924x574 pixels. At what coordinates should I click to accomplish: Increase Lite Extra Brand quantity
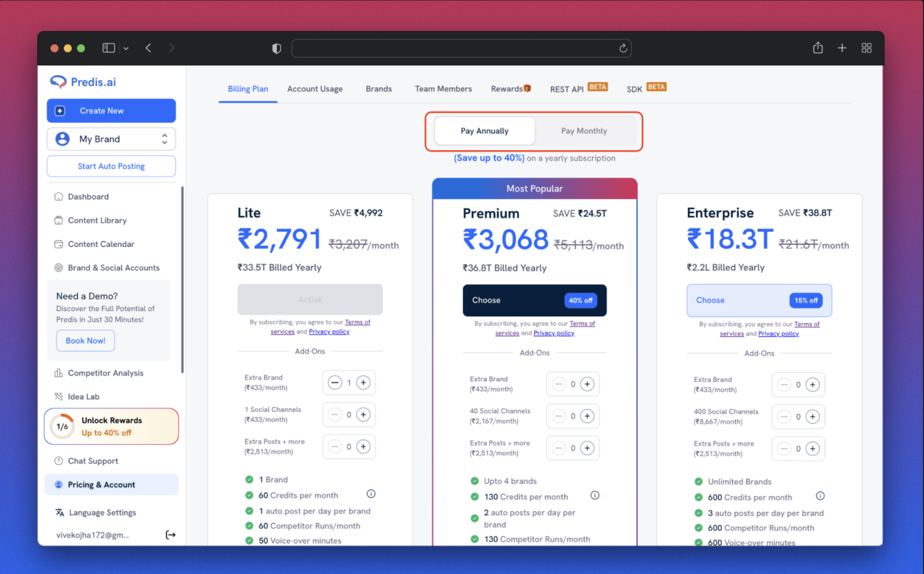coord(363,383)
